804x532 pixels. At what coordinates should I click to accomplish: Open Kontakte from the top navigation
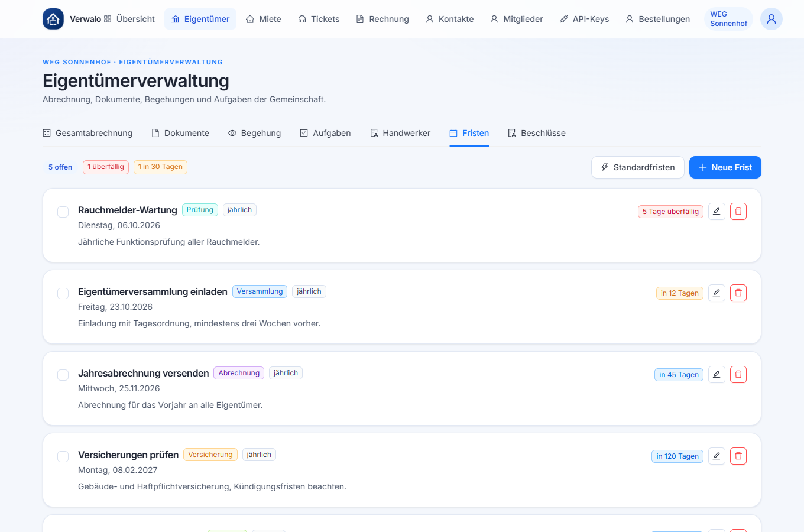point(450,19)
